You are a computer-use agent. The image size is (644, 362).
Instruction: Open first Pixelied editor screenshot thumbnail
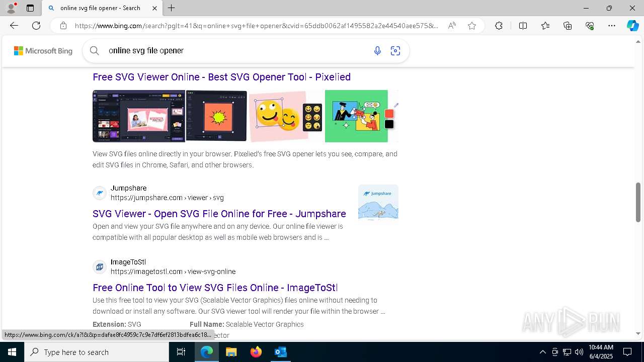139,116
